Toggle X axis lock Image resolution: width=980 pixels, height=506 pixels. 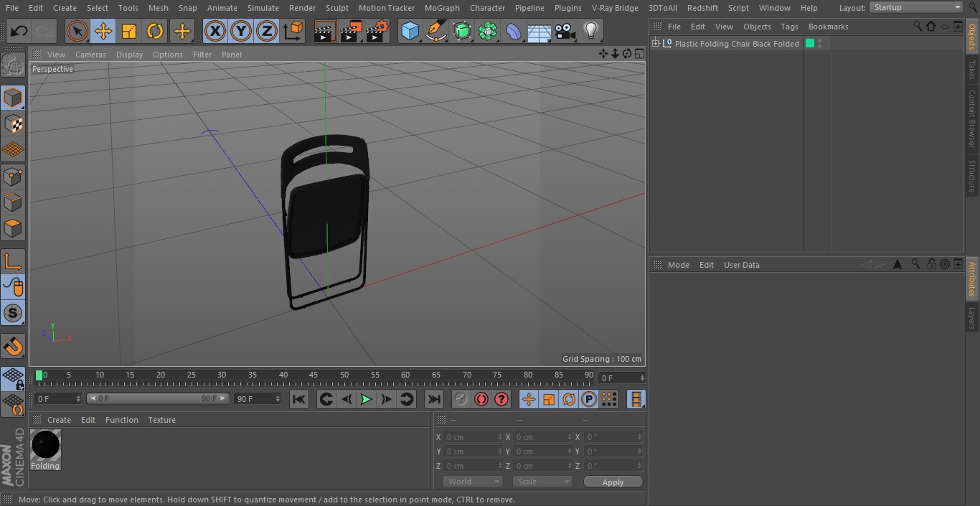click(215, 32)
